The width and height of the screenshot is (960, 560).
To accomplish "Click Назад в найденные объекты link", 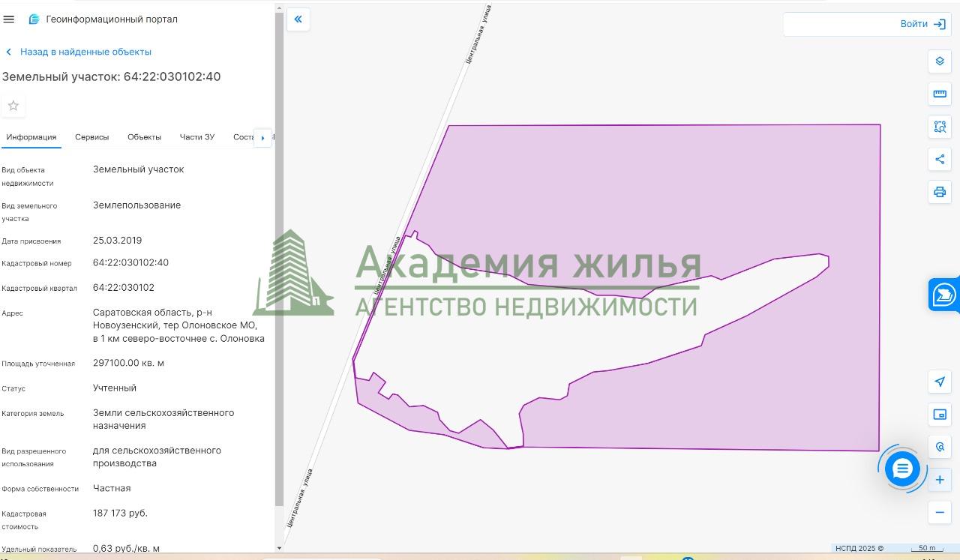I will (85, 52).
